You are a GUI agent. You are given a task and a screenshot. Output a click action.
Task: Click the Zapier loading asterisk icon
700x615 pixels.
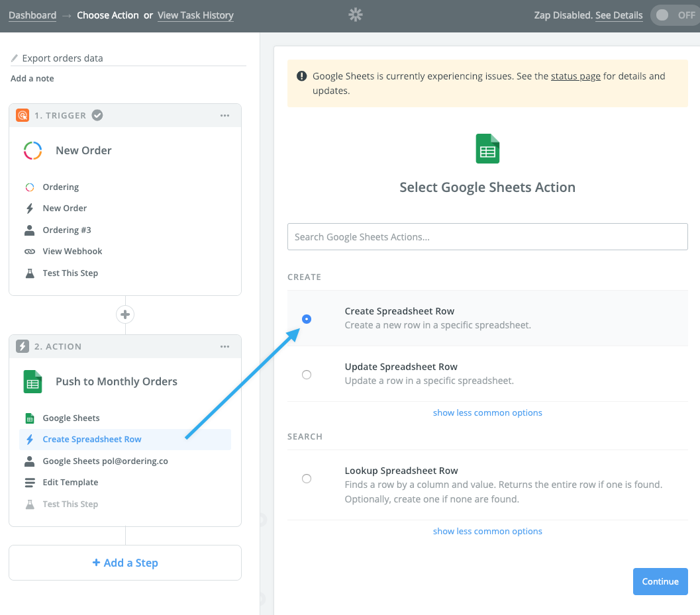pos(356,15)
